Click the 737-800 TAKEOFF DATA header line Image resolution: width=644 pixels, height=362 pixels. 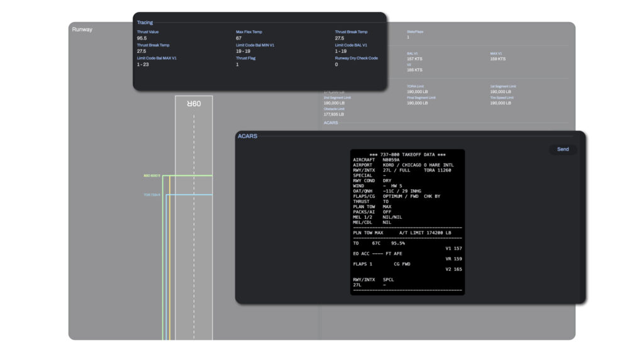tap(408, 155)
